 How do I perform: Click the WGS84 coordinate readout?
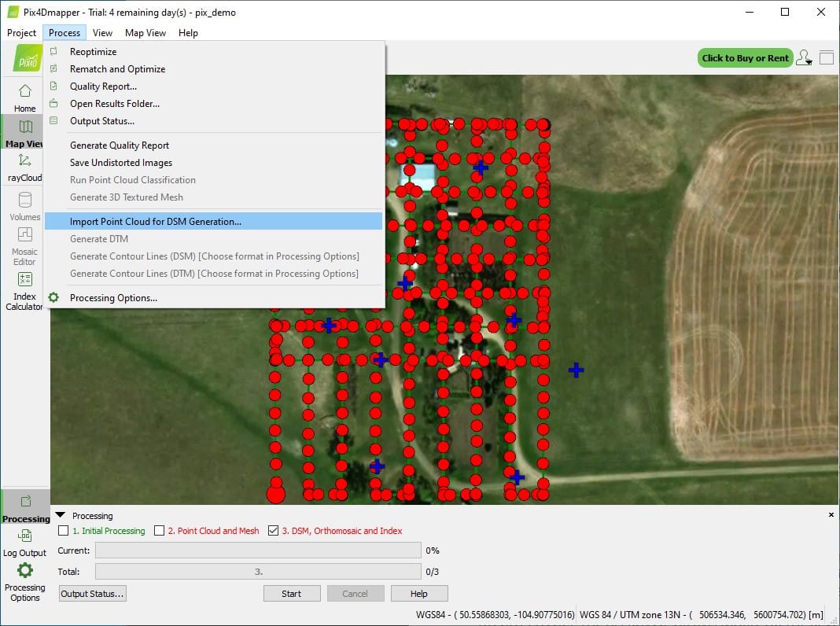click(495, 614)
